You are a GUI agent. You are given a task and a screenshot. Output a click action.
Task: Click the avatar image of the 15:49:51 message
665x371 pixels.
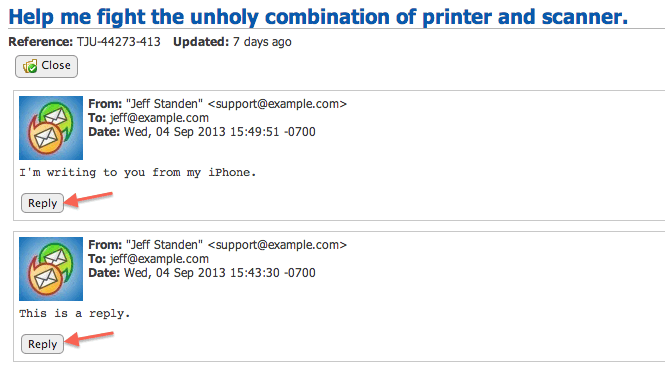pyautogui.click(x=51, y=128)
